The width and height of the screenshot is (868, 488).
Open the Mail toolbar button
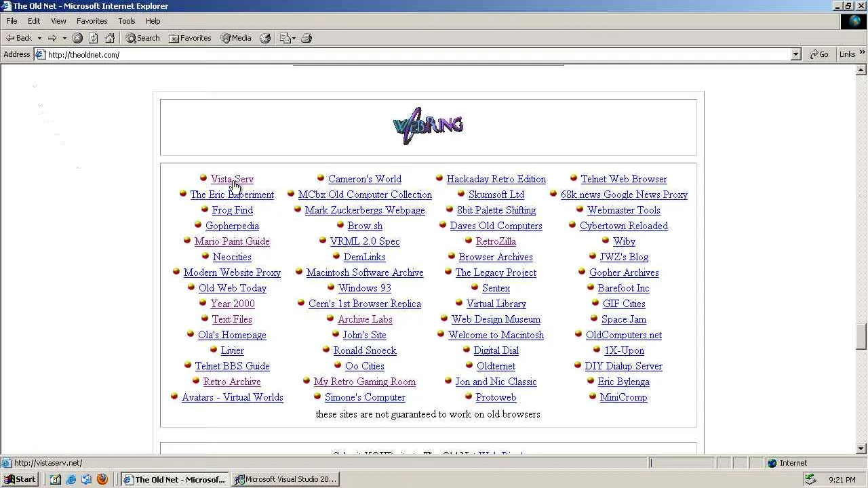click(x=287, y=38)
